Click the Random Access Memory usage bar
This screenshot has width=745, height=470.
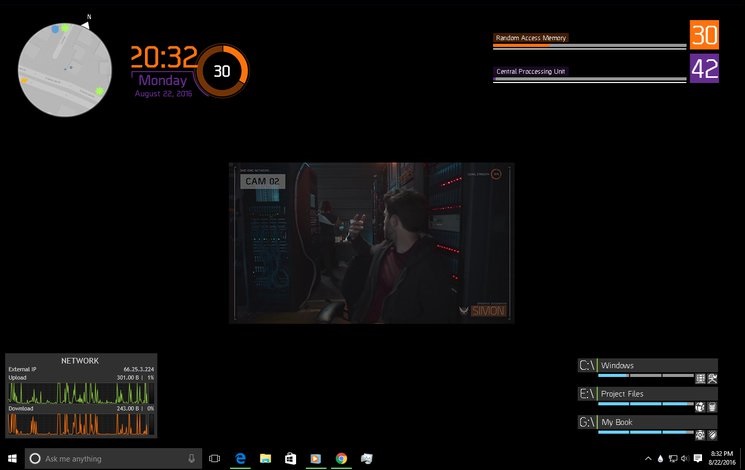point(590,47)
